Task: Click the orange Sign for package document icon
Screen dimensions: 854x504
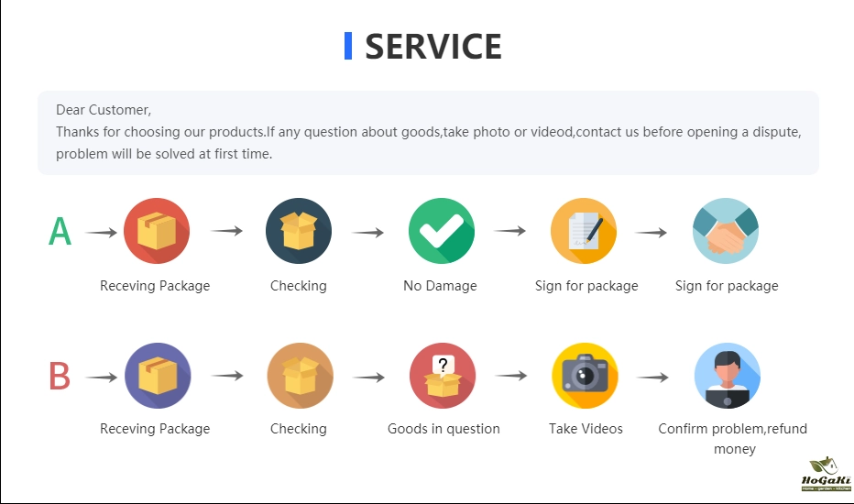Action: pos(584,231)
